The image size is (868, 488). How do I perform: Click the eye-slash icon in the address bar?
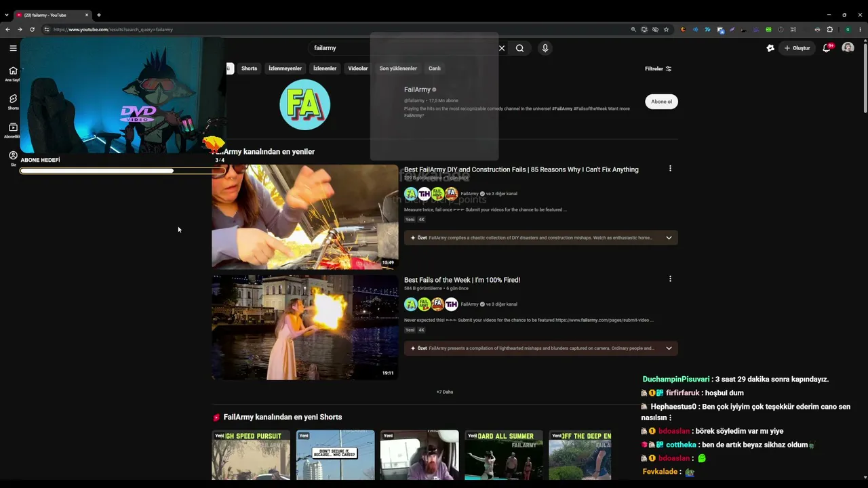point(655,29)
